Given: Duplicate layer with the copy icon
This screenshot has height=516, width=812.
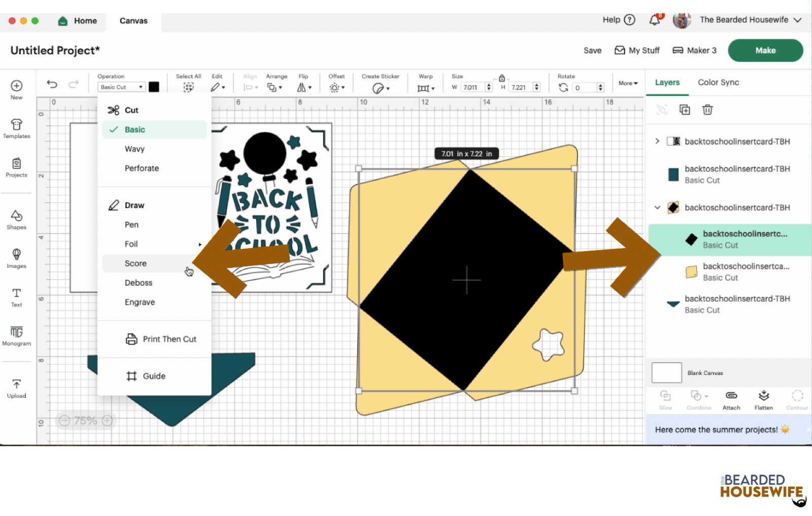Looking at the screenshot, I should coord(685,110).
